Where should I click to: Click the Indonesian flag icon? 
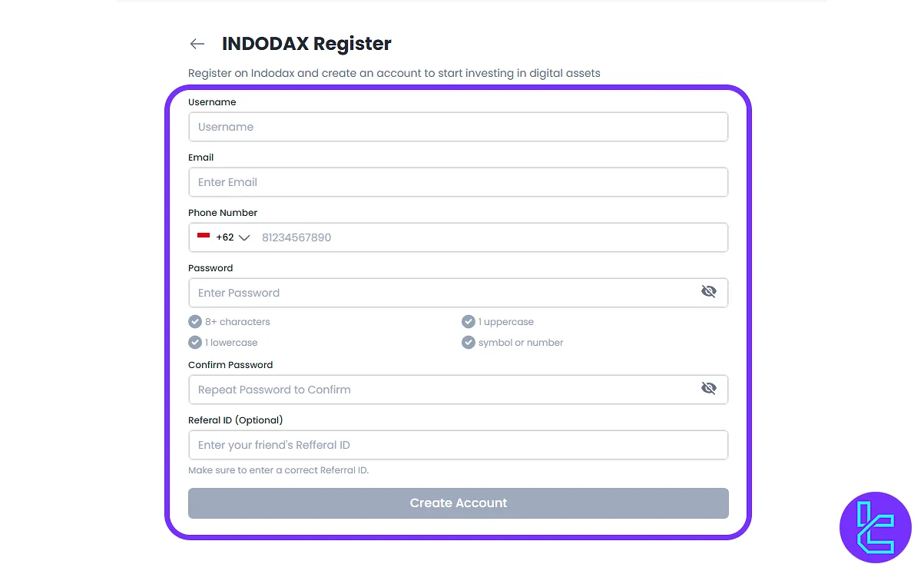coord(204,237)
